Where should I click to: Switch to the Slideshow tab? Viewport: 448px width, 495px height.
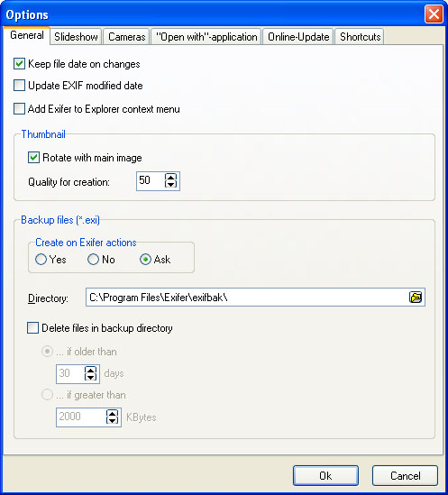[76, 37]
